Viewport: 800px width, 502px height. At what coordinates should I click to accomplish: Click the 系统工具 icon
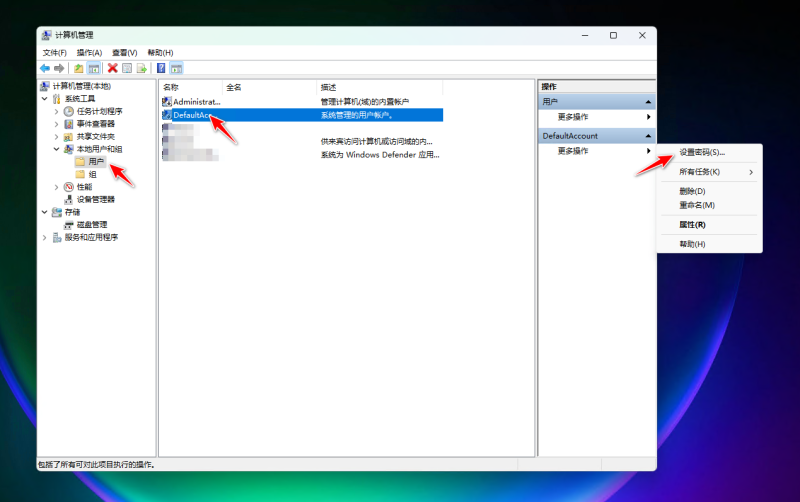tap(57, 98)
